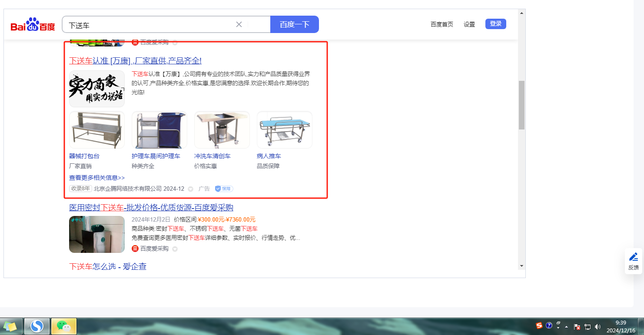644x335 pixels.
Task: Click the 百度一下 search button
Action: [x=295, y=24]
